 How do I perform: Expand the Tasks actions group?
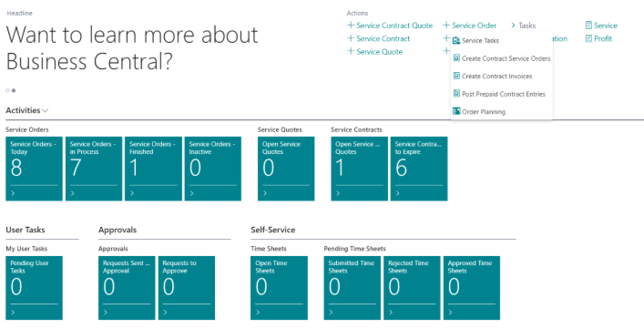[523, 26]
